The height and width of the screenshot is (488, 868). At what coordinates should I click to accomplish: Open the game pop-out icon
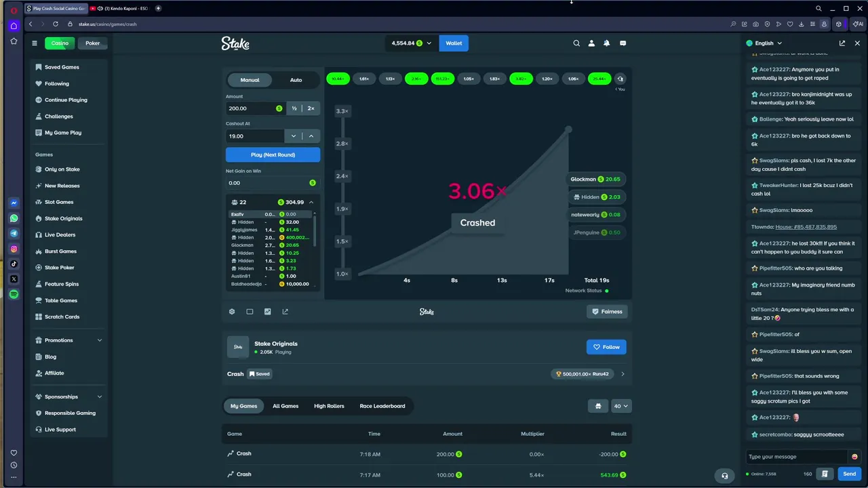[285, 312]
